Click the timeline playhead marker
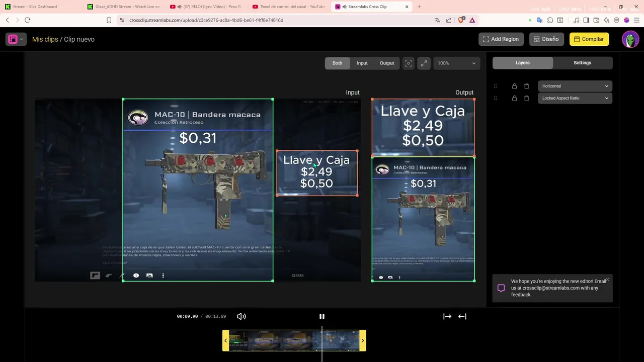The width and height of the screenshot is (644, 362). click(322, 344)
